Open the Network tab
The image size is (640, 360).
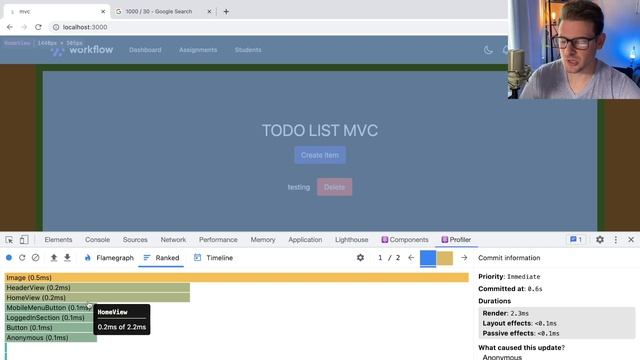tap(173, 240)
